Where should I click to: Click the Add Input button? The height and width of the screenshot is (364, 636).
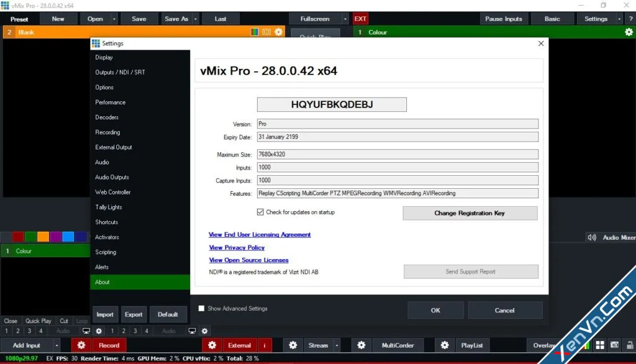click(26, 345)
